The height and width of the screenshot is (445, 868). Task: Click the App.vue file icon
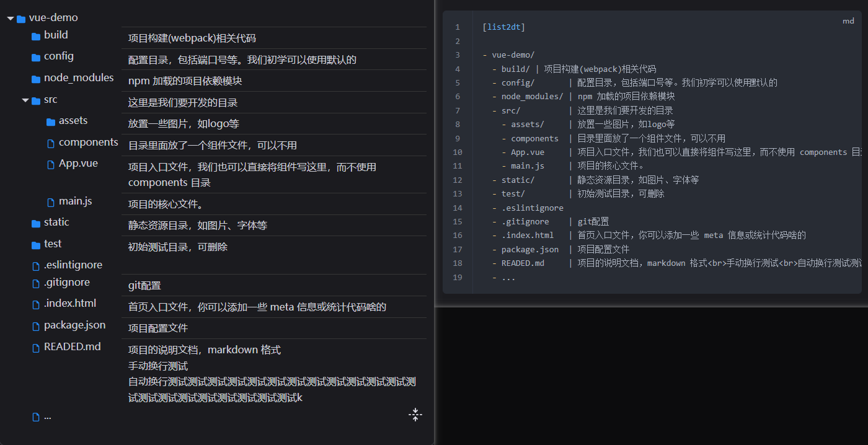click(51, 164)
